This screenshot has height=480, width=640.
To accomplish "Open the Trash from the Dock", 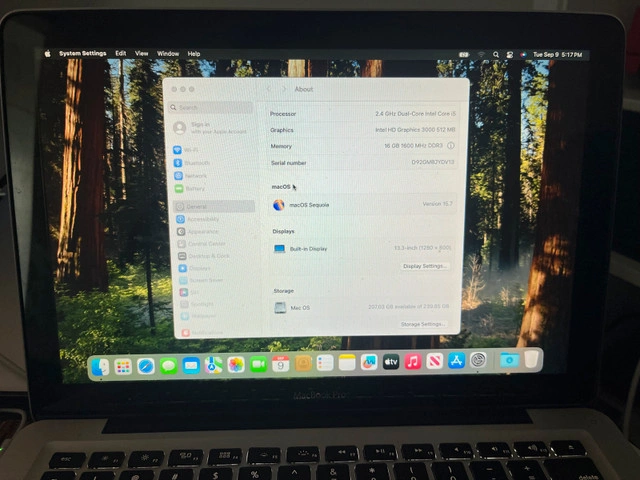I will pyautogui.click(x=531, y=359).
